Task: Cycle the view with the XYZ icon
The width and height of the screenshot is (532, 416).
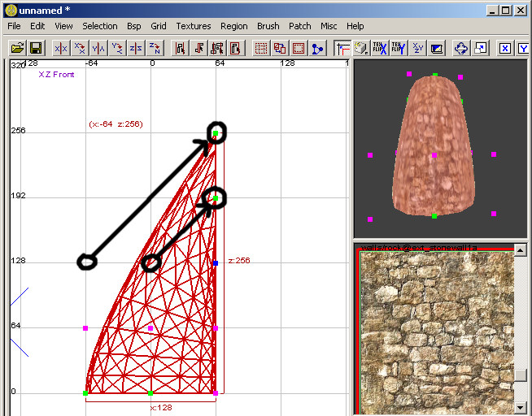Action: [x=417, y=49]
